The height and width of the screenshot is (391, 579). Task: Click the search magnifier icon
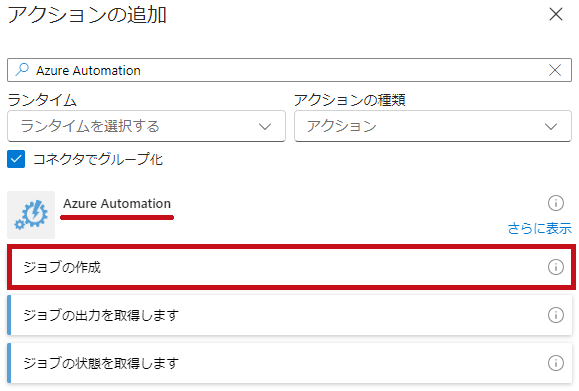(x=23, y=69)
